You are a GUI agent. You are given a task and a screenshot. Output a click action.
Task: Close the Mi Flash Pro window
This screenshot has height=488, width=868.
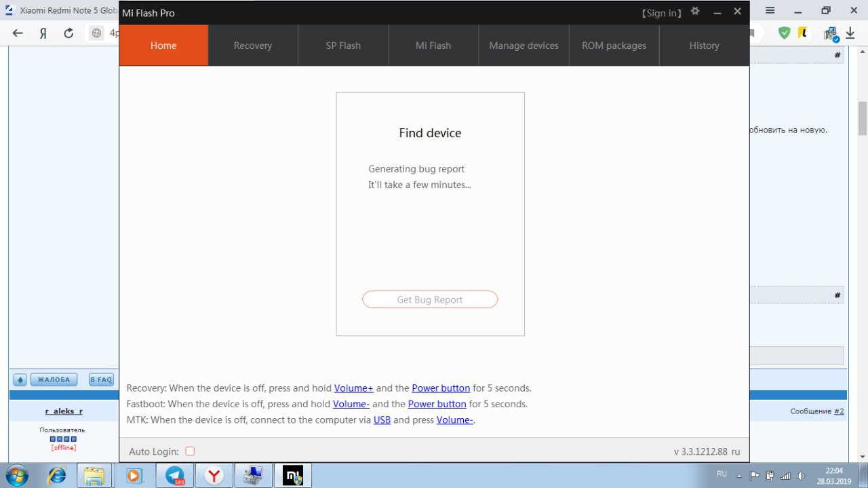pos(737,12)
